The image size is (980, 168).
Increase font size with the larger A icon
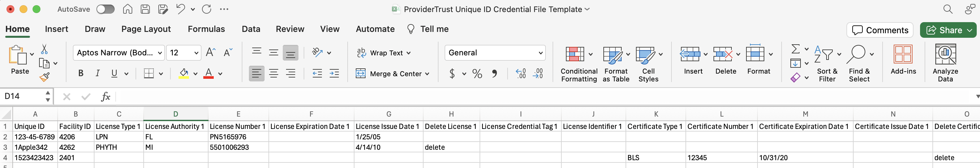tap(210, 52)
